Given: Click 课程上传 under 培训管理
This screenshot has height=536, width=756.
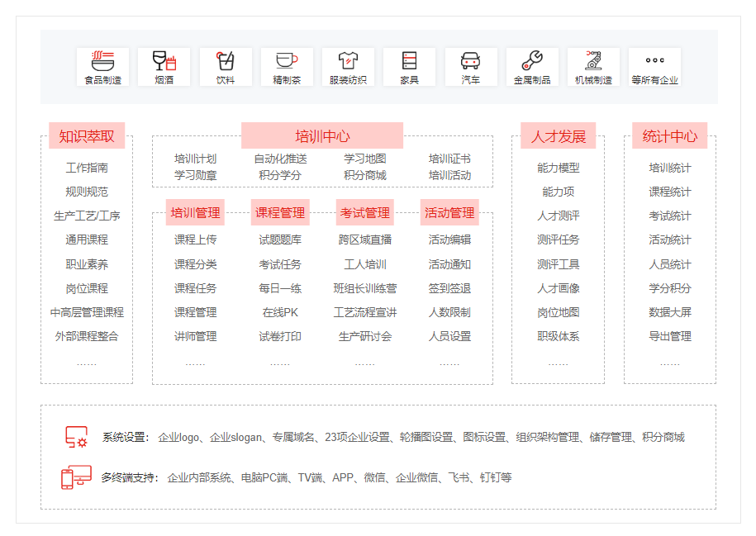Looking at the screenshot, I should 195,240.
